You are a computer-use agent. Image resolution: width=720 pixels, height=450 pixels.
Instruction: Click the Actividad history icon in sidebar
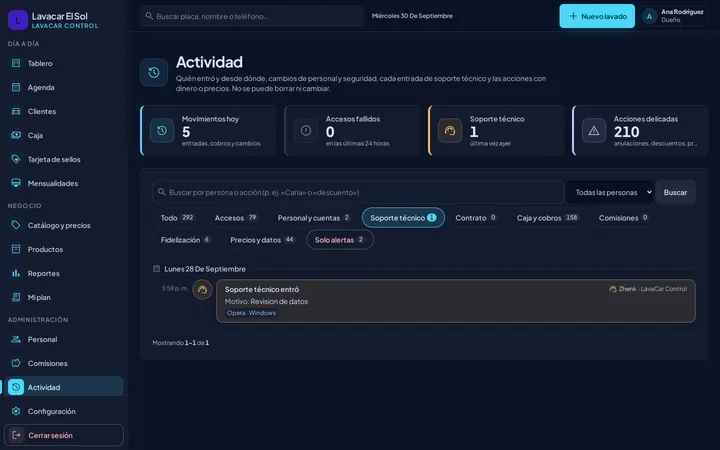[16, 387]
